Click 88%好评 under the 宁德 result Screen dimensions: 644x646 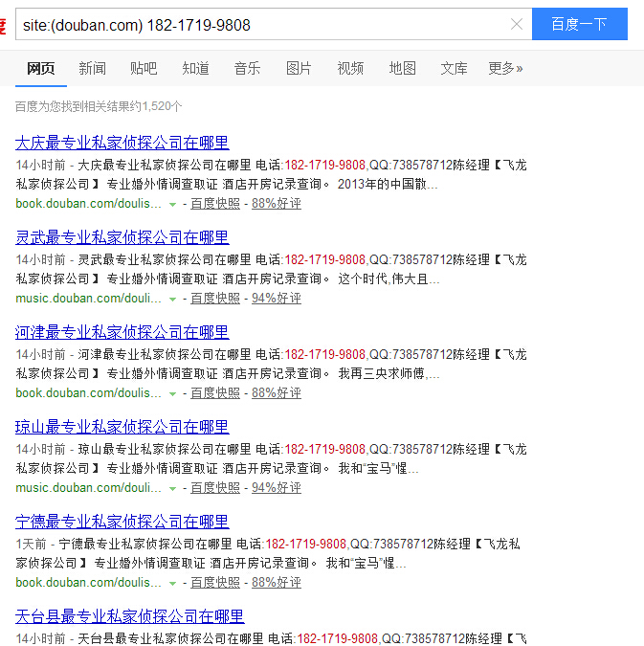coord(277,583)
